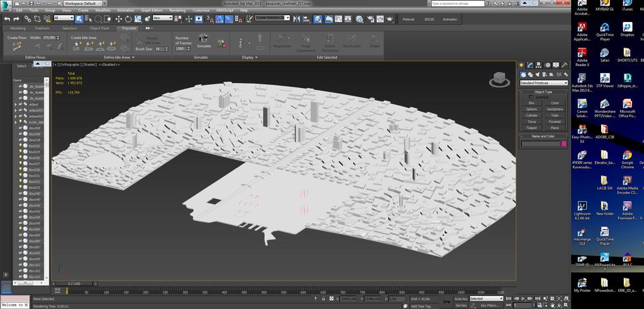Click the Set Keys large key icon
Image resolution: width=644 pixels, height=309 pixels.
coord(446,302)
